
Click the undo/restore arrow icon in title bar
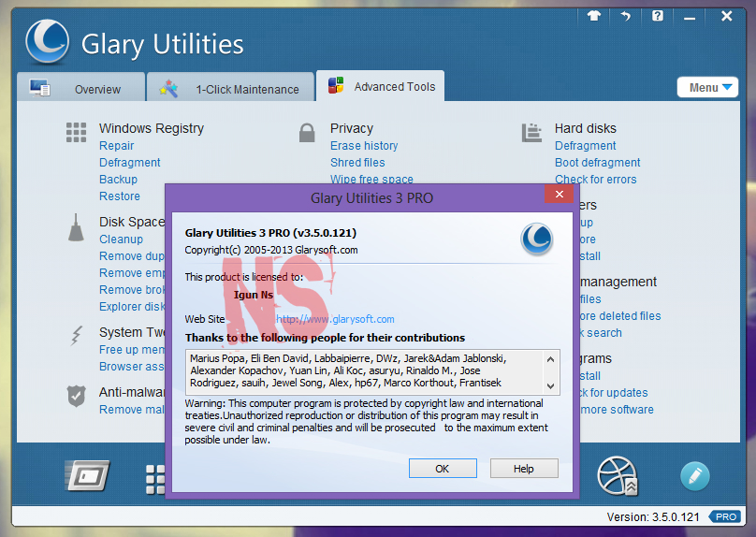click(x=625, y=17)
